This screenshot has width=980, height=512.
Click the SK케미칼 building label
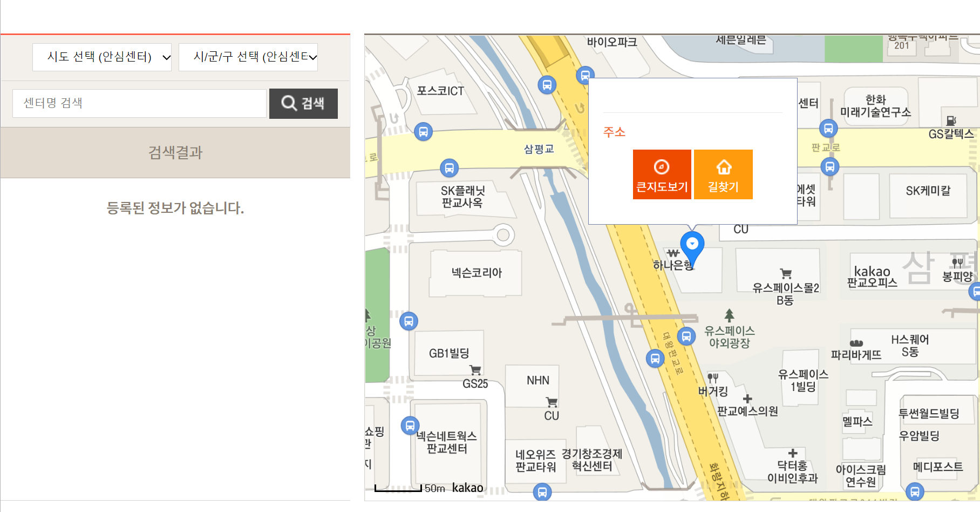[x=928, y=191]
